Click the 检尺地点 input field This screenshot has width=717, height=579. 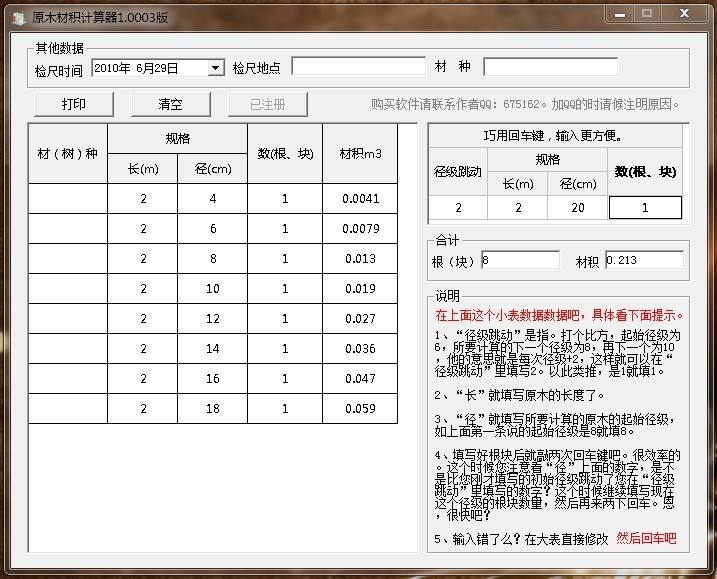[358, 66]
